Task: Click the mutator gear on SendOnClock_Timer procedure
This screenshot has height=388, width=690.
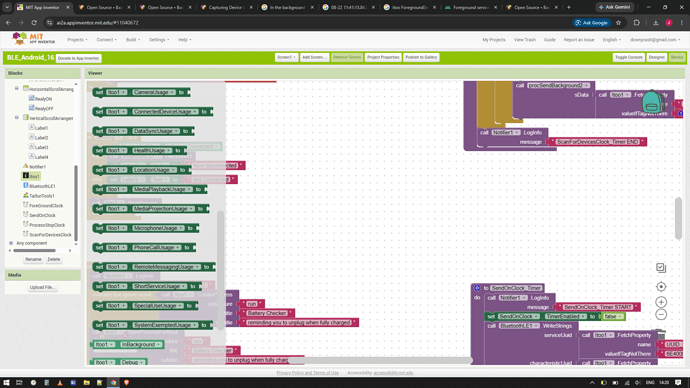Action: 477,288
